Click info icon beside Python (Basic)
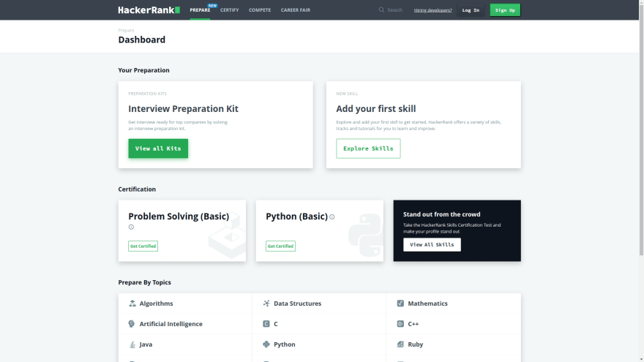 [332, 216]
